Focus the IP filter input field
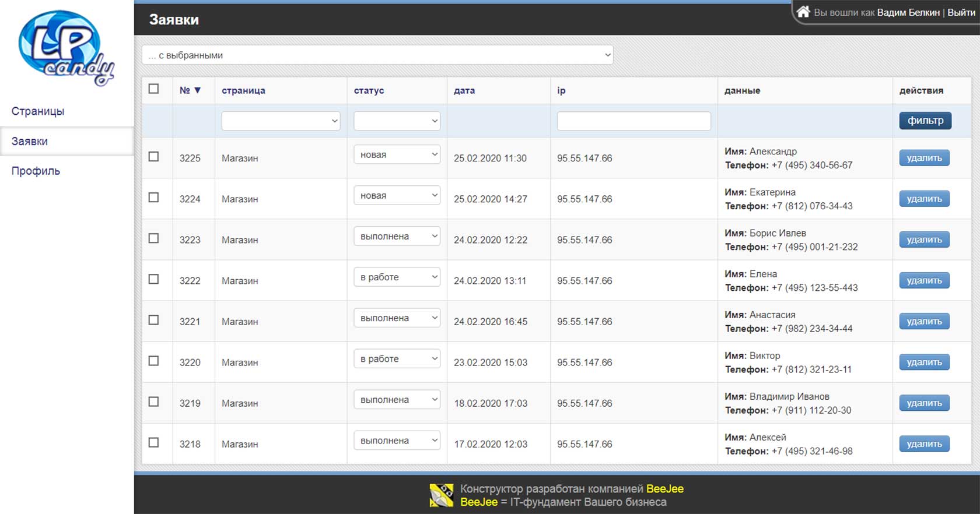This screenshot has width=980, height=514. 633,121
